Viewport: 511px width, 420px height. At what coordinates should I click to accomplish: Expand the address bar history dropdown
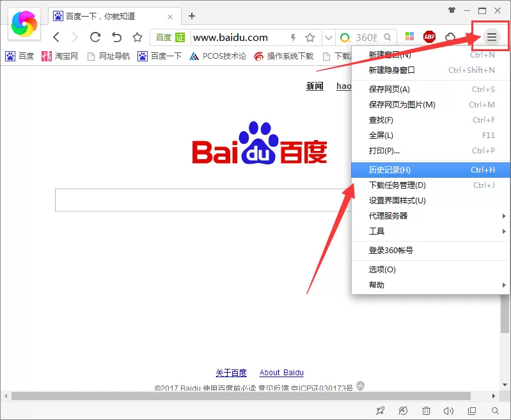(x=329, y=38)
